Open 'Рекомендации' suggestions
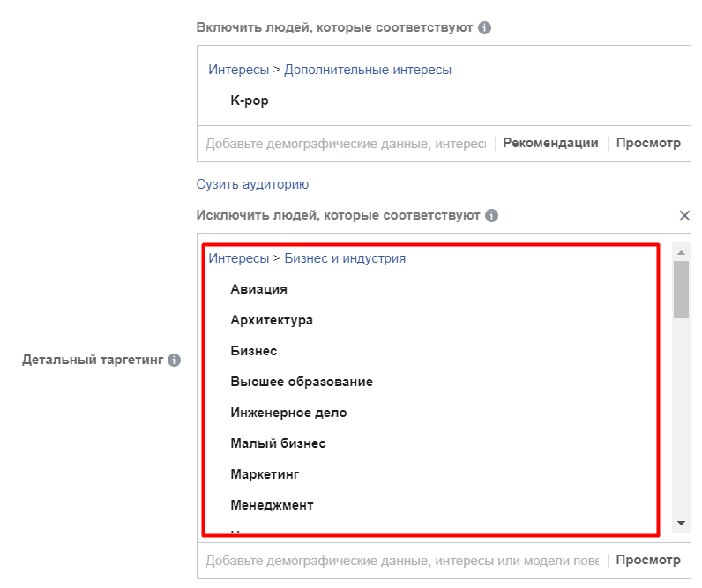This screenshot has width=702, height=588. point(550,143)
